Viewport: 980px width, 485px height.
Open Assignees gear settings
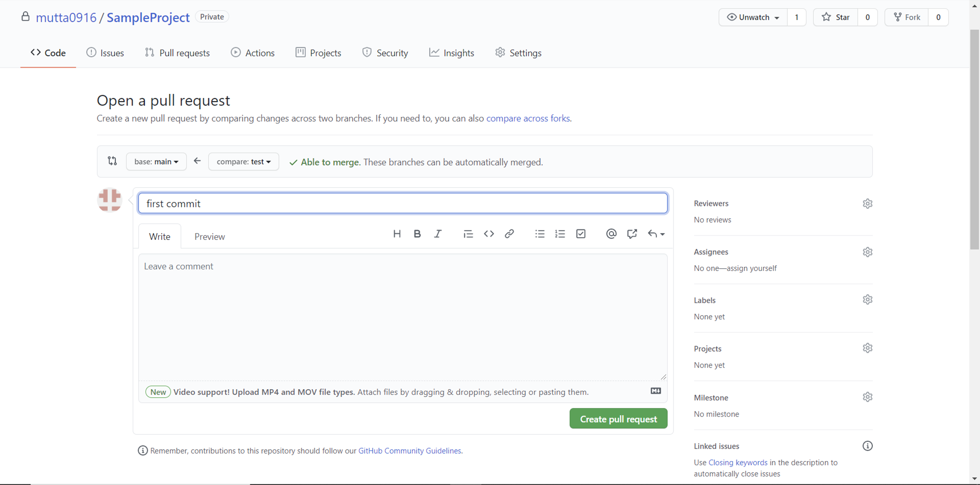(868, 252)
